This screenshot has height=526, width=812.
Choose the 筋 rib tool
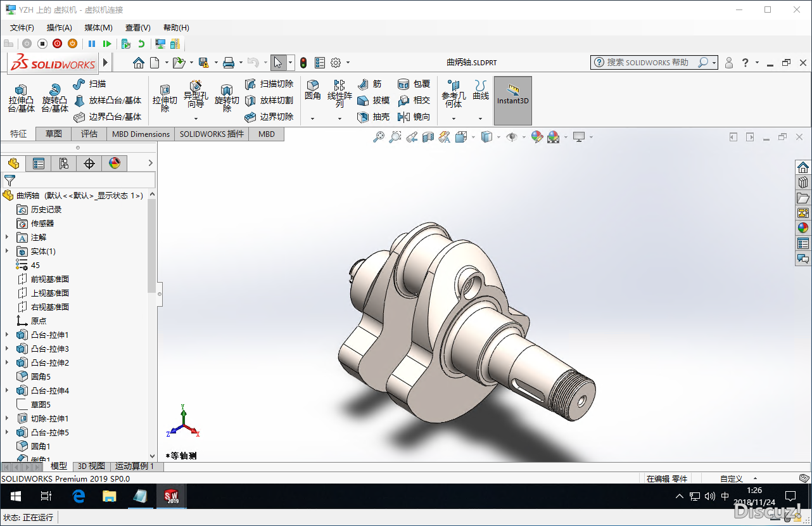[x=370, y=84]
